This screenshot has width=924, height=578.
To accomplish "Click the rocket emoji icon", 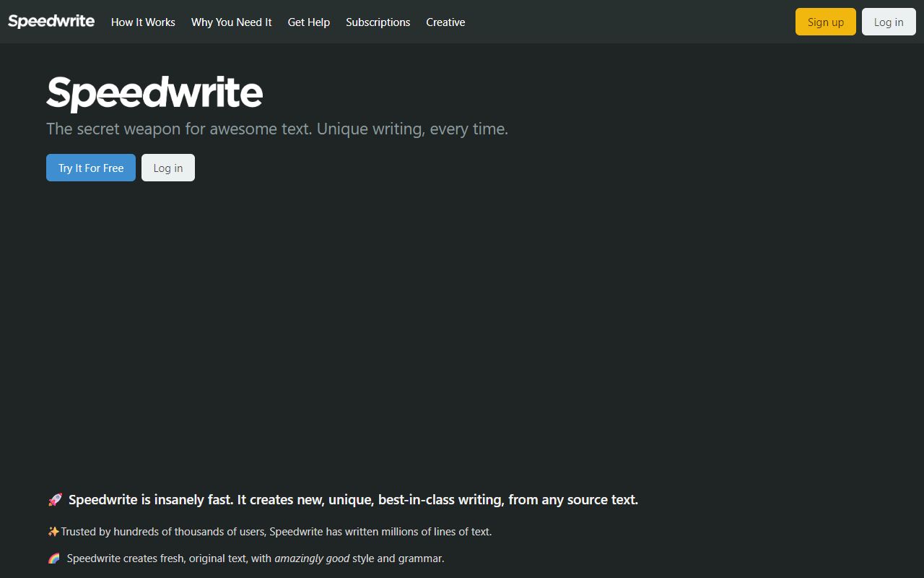I will pos(54,499).
